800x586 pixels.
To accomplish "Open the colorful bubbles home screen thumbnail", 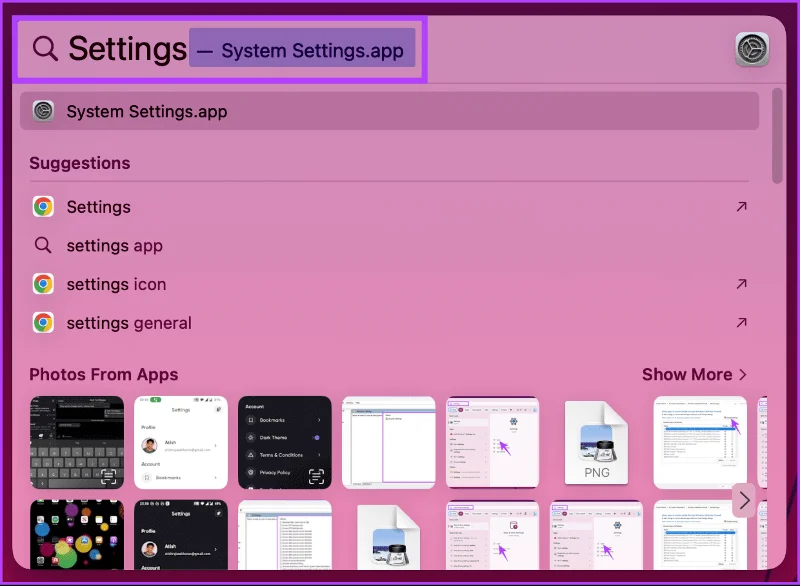I will 77,534.
